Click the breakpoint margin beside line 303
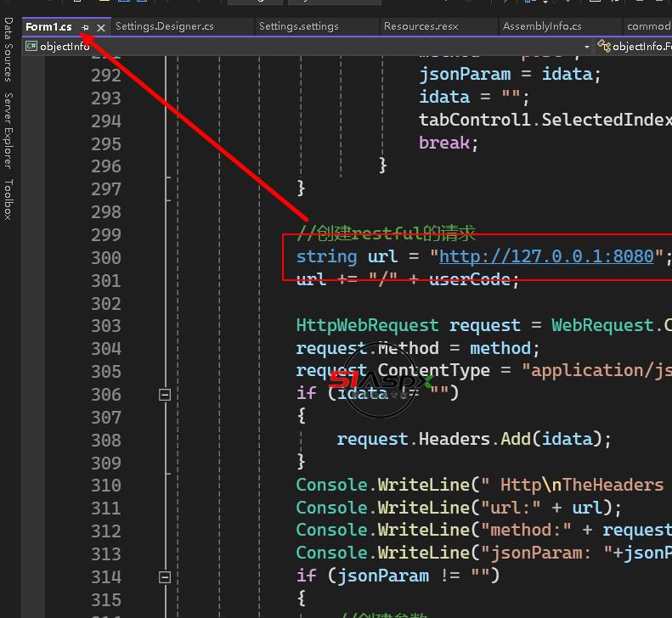The image size is (672, 618). click(x=34, y=326)
